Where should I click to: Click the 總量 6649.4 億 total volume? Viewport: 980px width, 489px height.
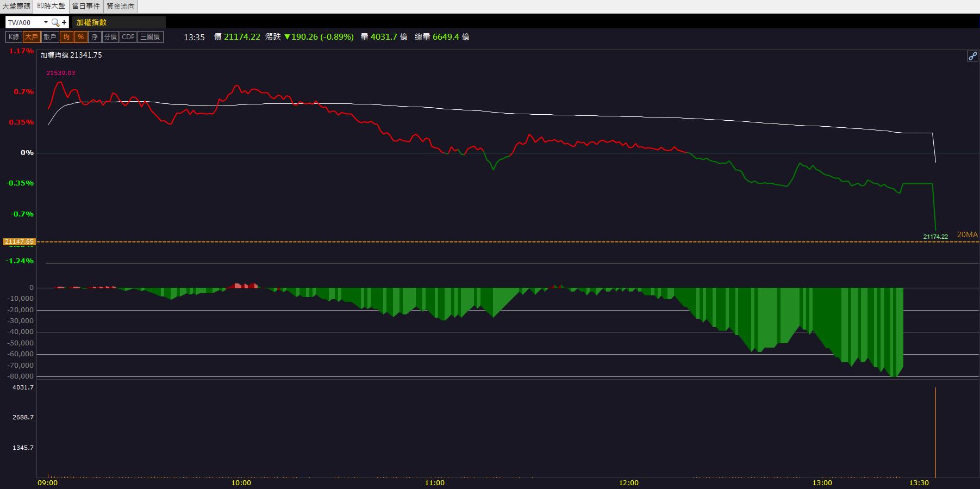point(442,37)
